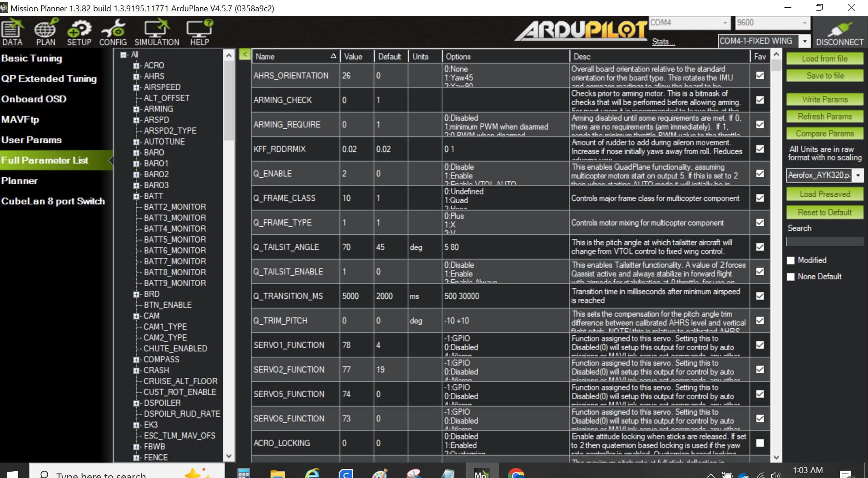The height and width of the screenshot is (478, 868).
Task: Collapse the parameter tree with green arrow
Action: 244,54
